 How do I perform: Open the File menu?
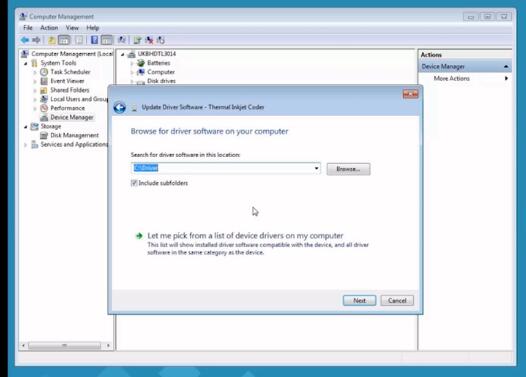[x=28, y=28]
